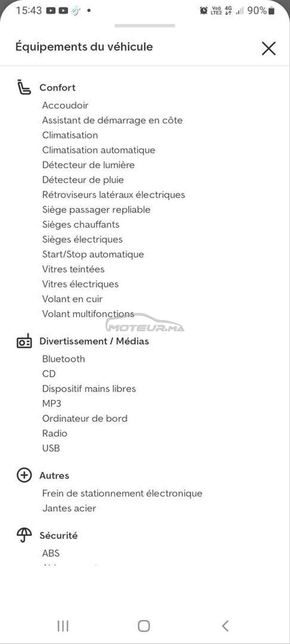Grab the sheet drag handle at top
The height and width of the screenshot is (644, 290).
click(x=145, y=26)
